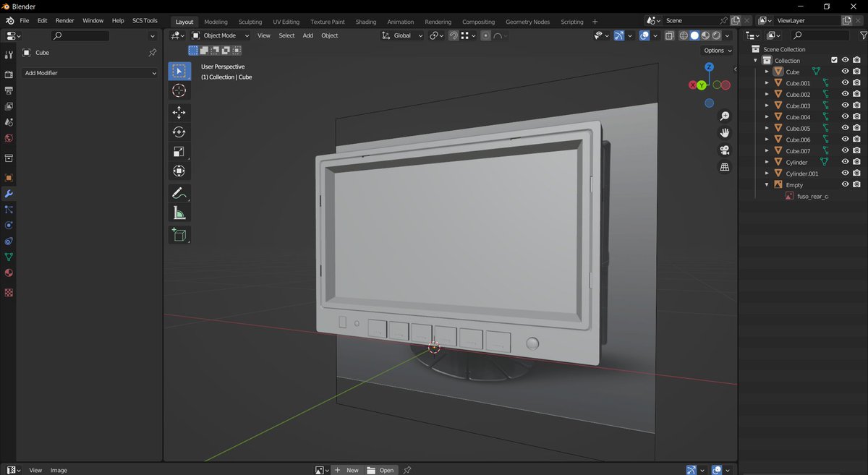This screenshot has height=475, width=868.
Task: Click New image button in image editor
Action: coord(346,470)
